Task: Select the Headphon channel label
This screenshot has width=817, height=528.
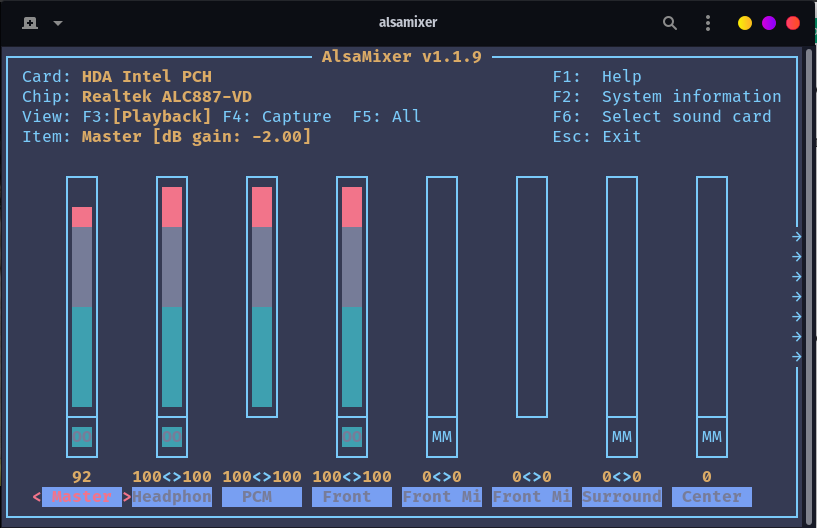Action: click(172, 497)
